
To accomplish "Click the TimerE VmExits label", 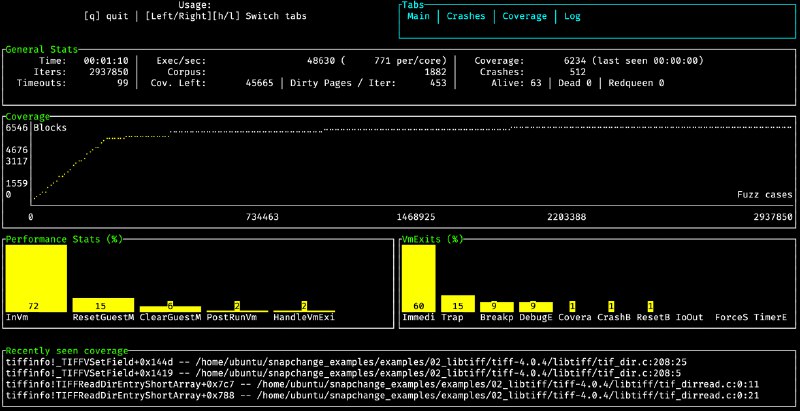I will 770,317.
